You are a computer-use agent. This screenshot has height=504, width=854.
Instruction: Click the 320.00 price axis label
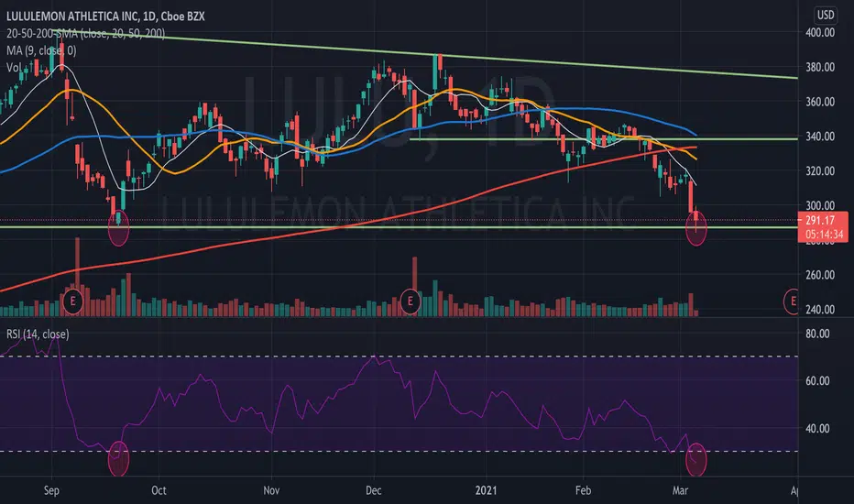tap(820, 170)
